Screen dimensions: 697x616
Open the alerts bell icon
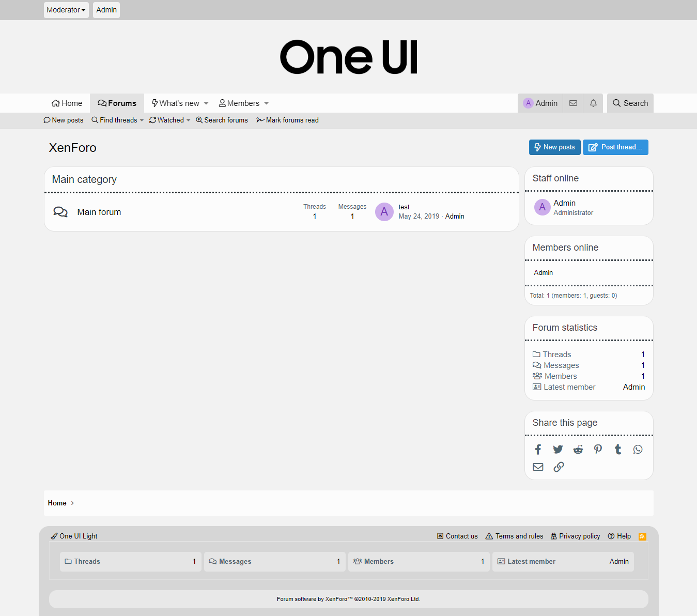click(593, 103)
